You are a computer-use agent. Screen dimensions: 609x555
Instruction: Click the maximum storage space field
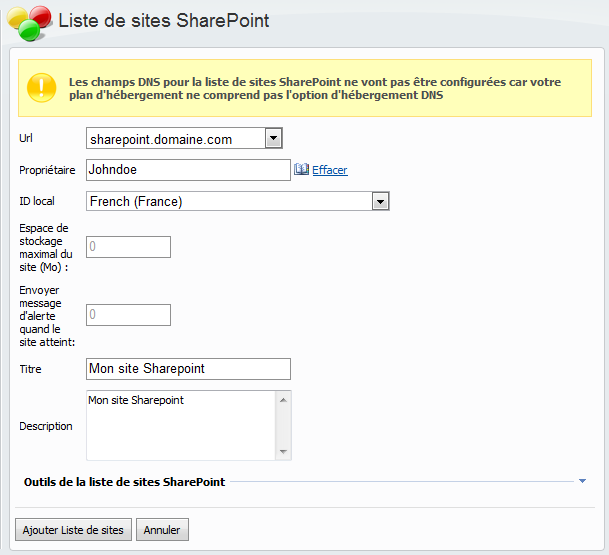128,247
